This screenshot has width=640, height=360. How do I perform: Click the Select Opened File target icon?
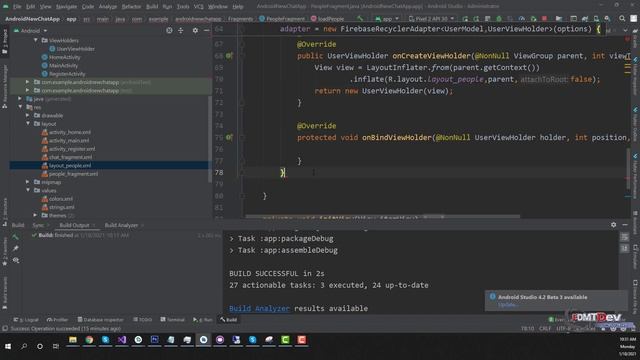click(169, 31)
